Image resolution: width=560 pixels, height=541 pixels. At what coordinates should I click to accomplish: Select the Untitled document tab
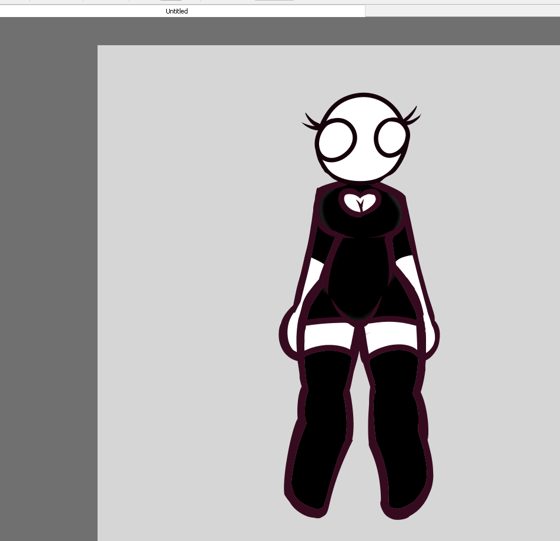tap(182, 11)
